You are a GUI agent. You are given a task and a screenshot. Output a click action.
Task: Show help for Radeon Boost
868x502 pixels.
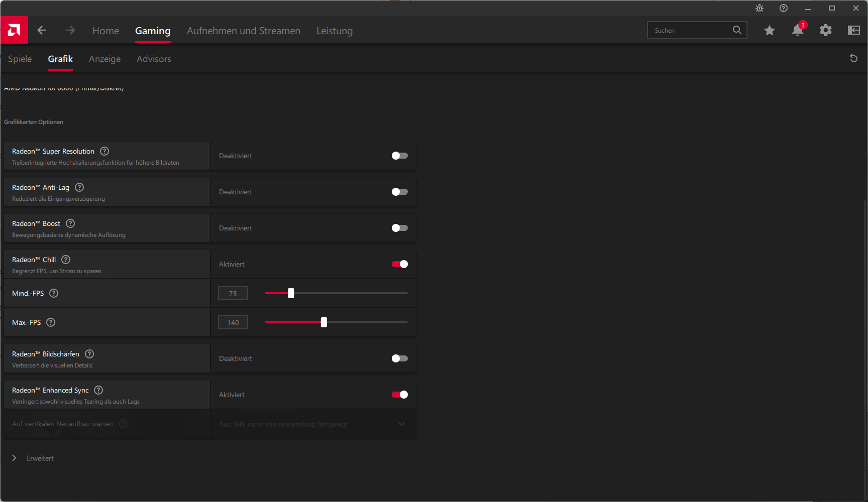coord(70,223)
